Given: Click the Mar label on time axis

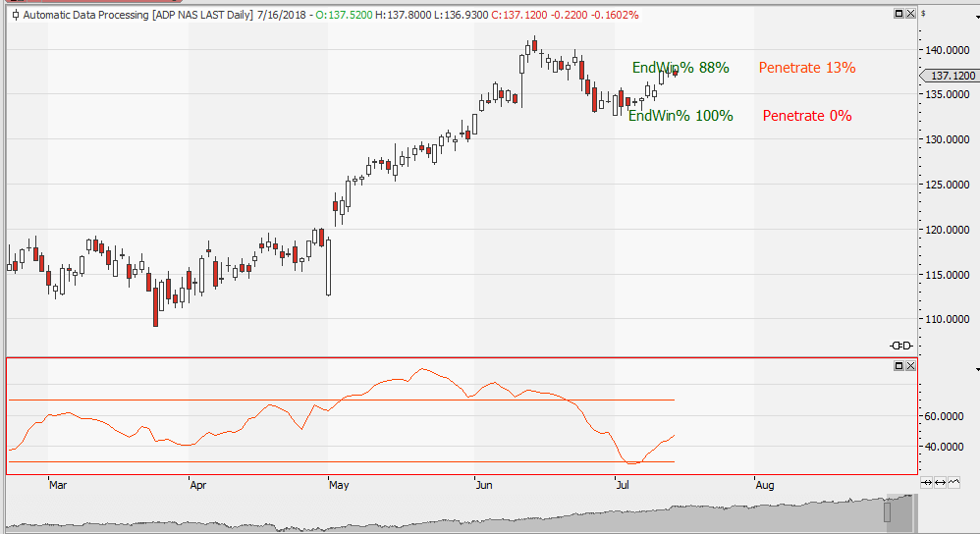Looking at the screenshot, I should (58, 485).
